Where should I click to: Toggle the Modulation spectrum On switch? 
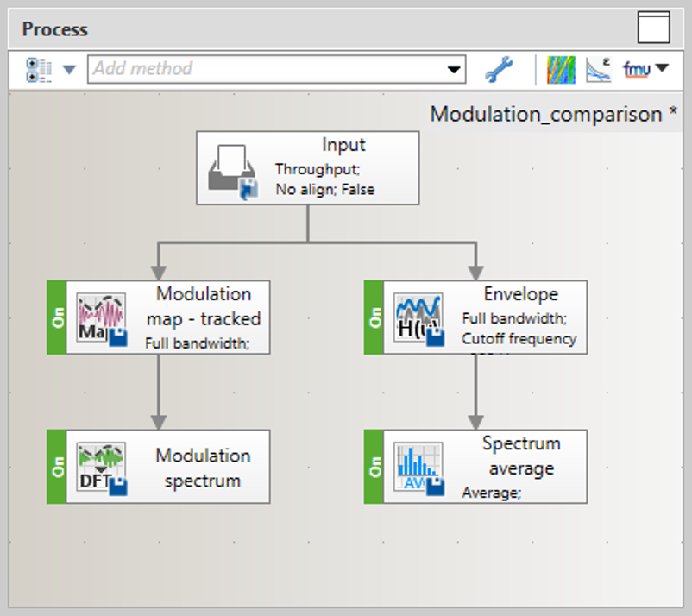click(57, 467)
